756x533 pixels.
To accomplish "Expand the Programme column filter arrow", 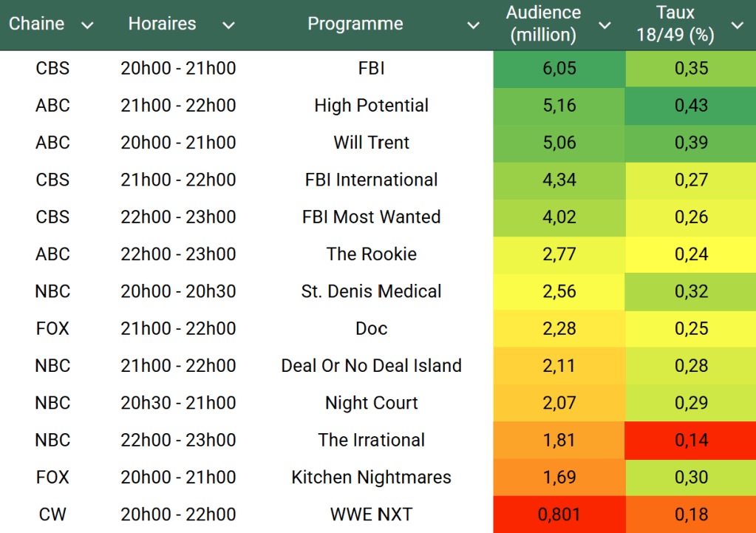I will tap(473, 25).
